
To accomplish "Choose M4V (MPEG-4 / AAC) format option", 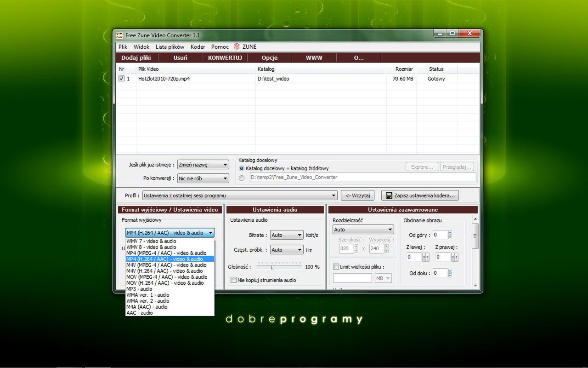I will [x=170, y=265].
